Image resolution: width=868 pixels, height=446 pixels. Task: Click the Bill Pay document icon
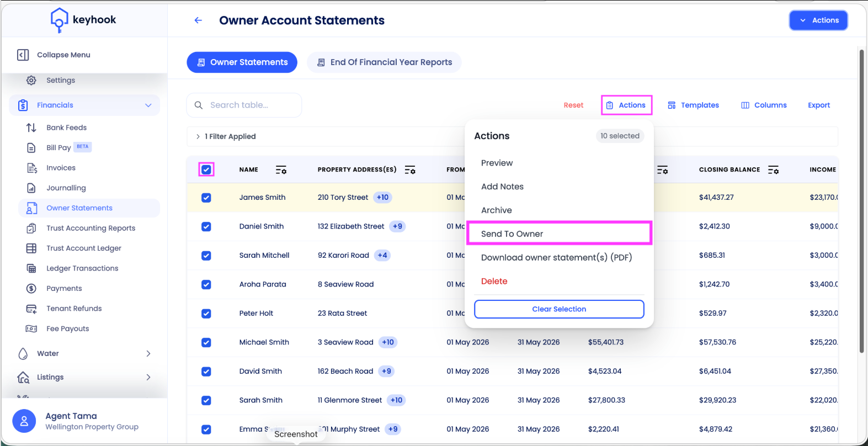pyautogui.click(x=31, y=148)
